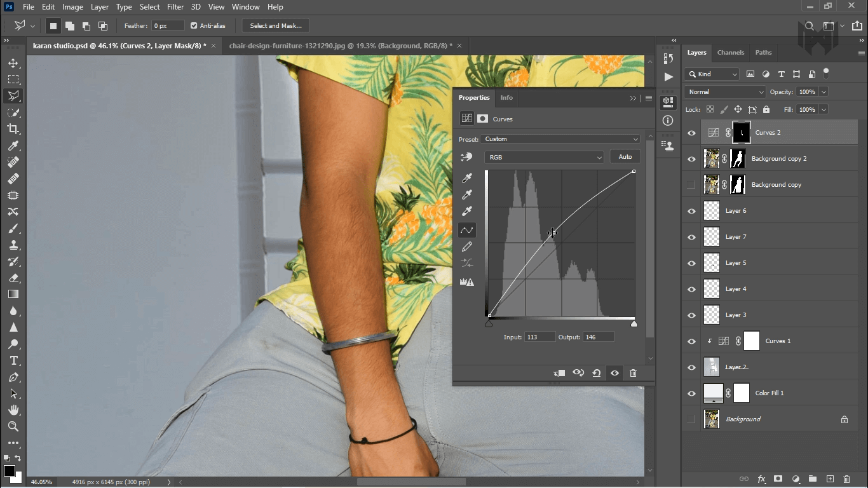This screenshot has height=488, width=868.
Task: Select the Spot Healing Brush tool
Action: [13, 162]
